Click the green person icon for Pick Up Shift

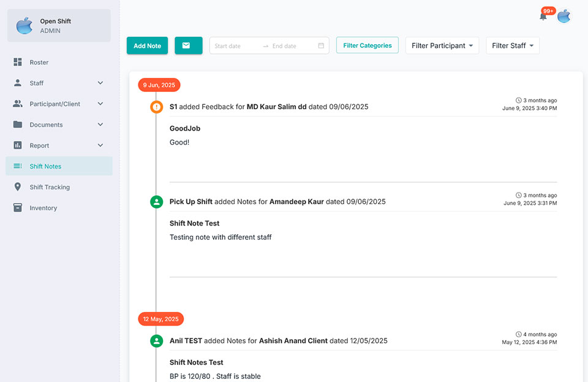pyautogui.click(x=157, y=202)
